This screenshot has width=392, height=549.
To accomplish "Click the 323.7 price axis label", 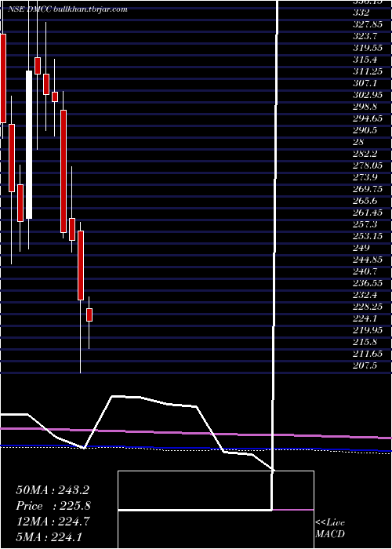I will (x=365, y=36).
